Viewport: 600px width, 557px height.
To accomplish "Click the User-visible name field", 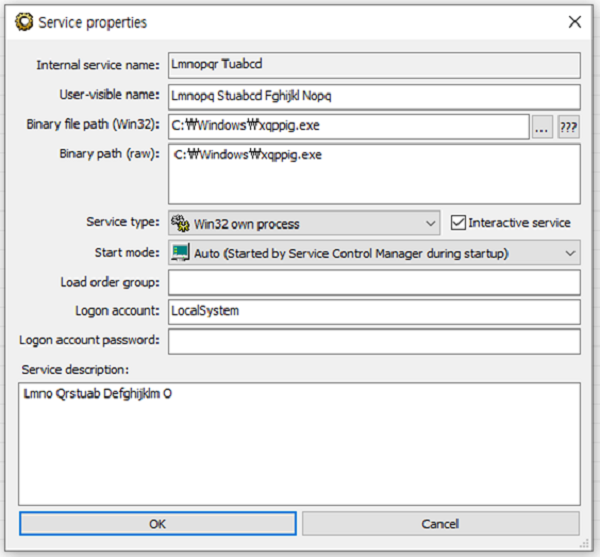I will 374,97.
